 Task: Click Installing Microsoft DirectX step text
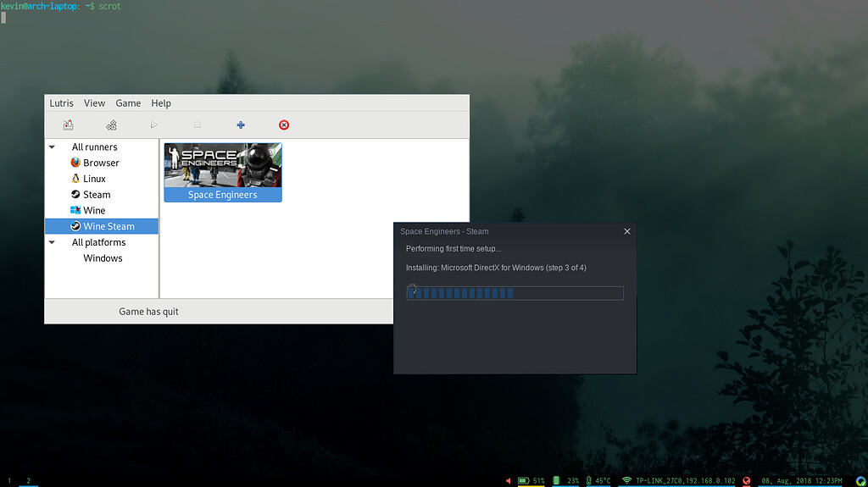click(x=496, y=268)
